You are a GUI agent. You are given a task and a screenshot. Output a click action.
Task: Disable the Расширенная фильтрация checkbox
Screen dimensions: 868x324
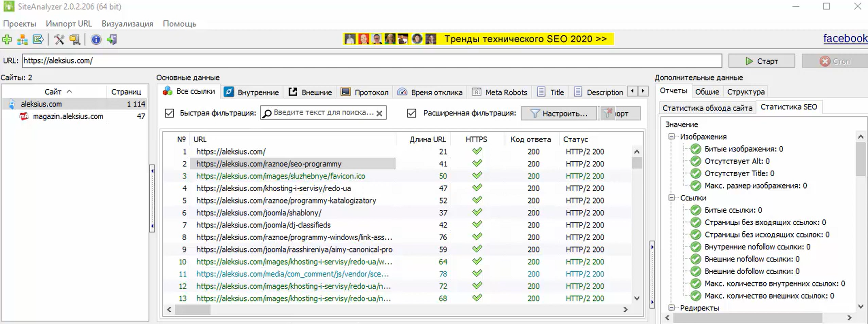pyautogui.click(x=412, y=113)
